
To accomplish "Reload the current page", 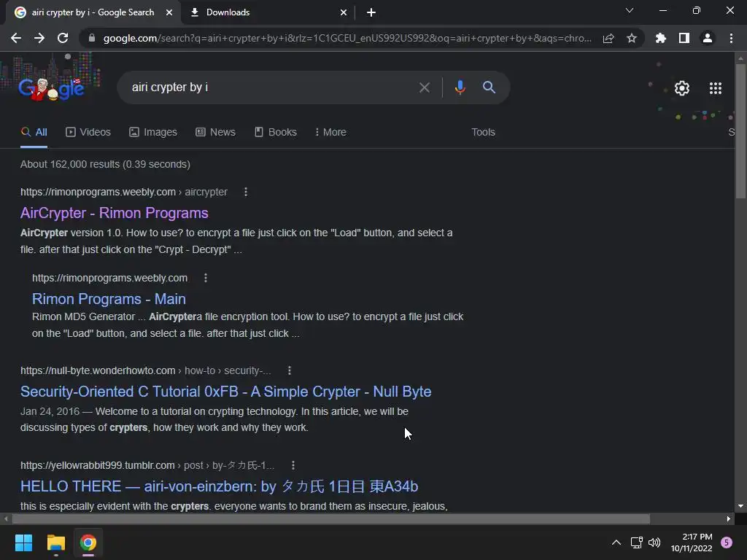I will [63, 38].
